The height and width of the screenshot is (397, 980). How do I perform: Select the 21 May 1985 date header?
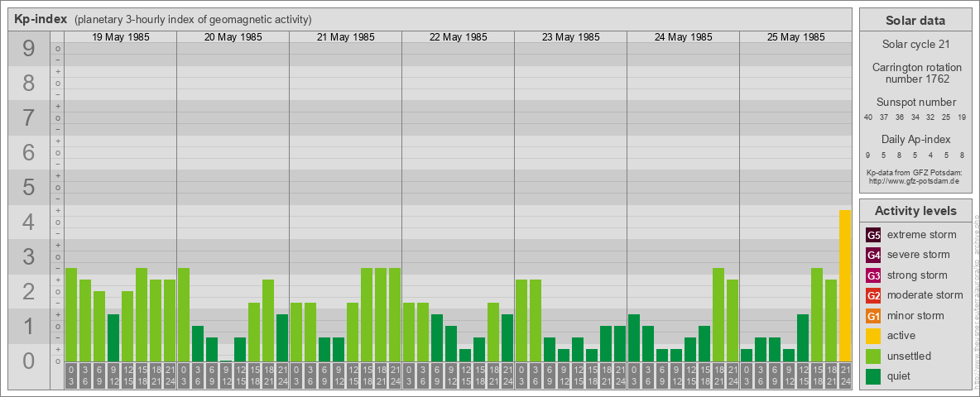pos(346,37)
